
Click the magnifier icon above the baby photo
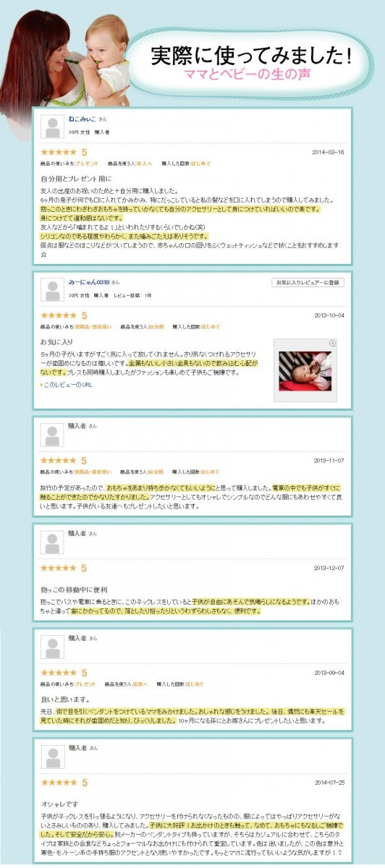pyautogui.click(x=333, y=343)
